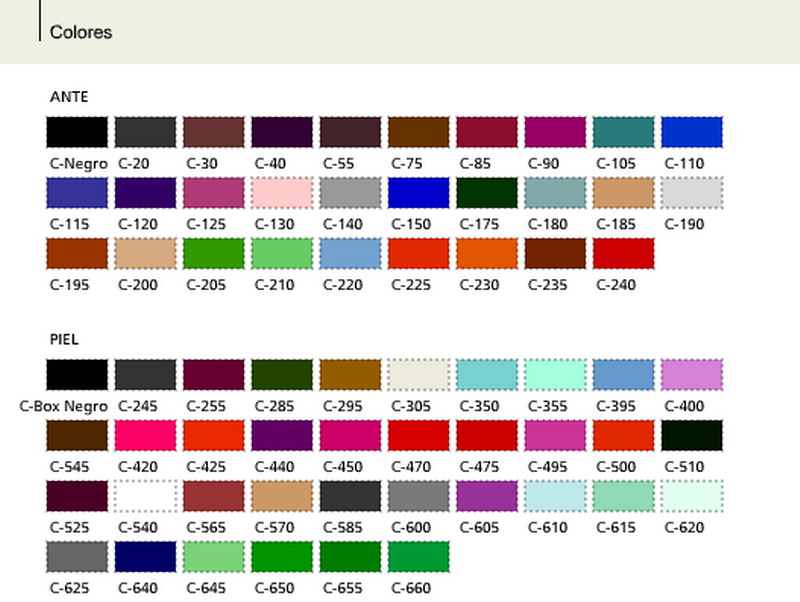The height and width of the screenshot is (602, 800).
Task: Choose the C-605 purple swatch
Action: pos(487,496)
